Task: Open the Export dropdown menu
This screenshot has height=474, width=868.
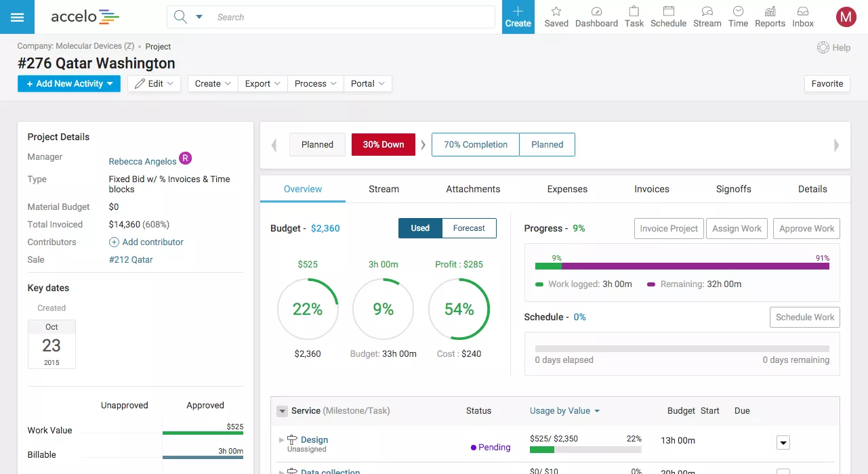Action: click(262, 83)
